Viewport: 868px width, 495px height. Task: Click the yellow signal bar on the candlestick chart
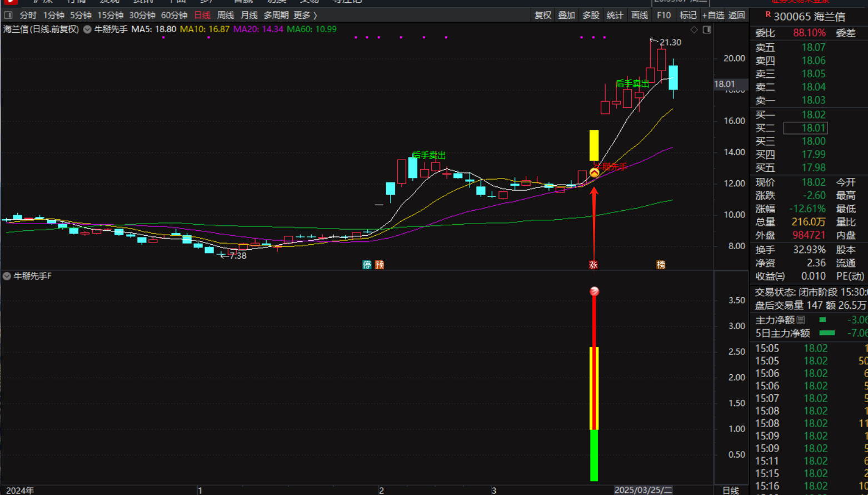coord(594,145)
